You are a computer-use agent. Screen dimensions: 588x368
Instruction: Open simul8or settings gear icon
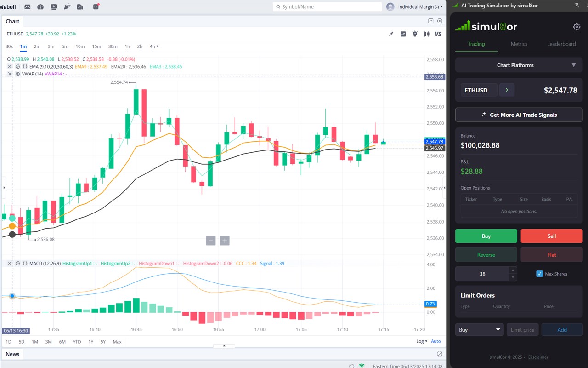pyautogui.click(x=577, y=27)
